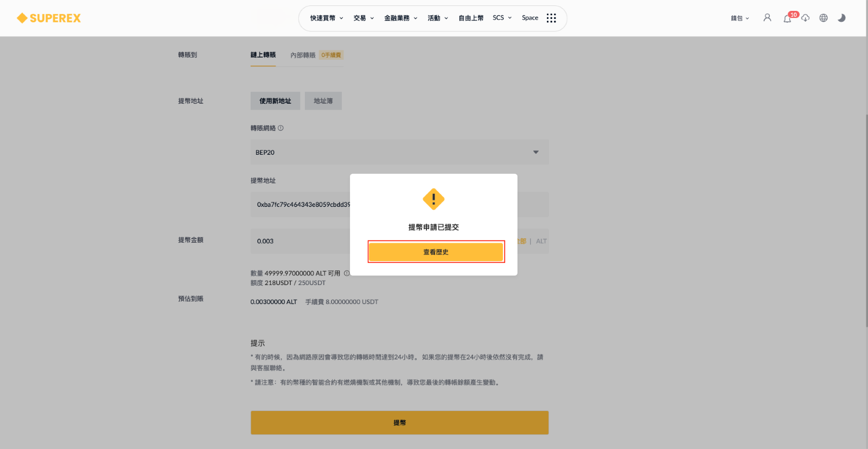Open the nine-dot apps grid menu
Viewport: 868px width, 449px height.
click(x=551, y=18)
